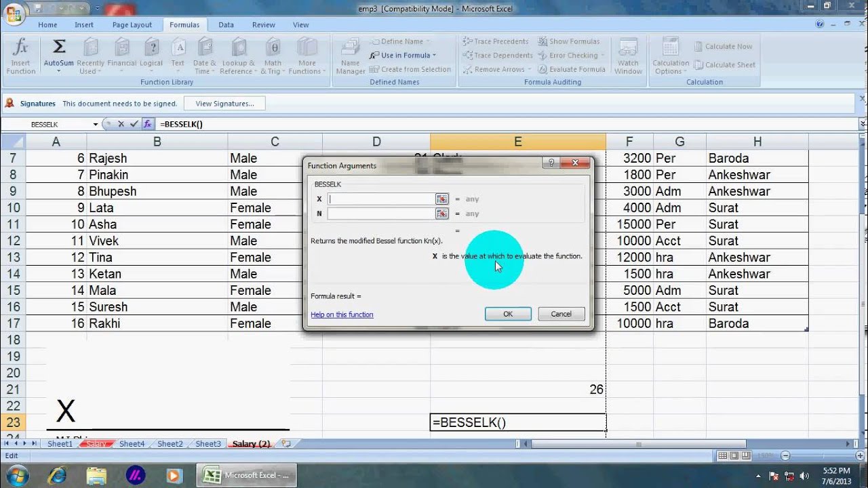Expand Error Checking dropdown

(603, 56)
